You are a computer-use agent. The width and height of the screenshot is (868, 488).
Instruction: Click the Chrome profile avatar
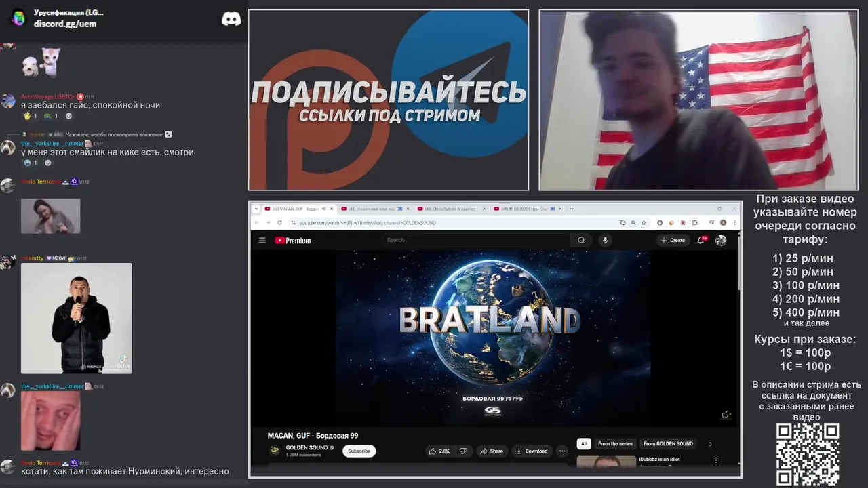coord(724,222)
